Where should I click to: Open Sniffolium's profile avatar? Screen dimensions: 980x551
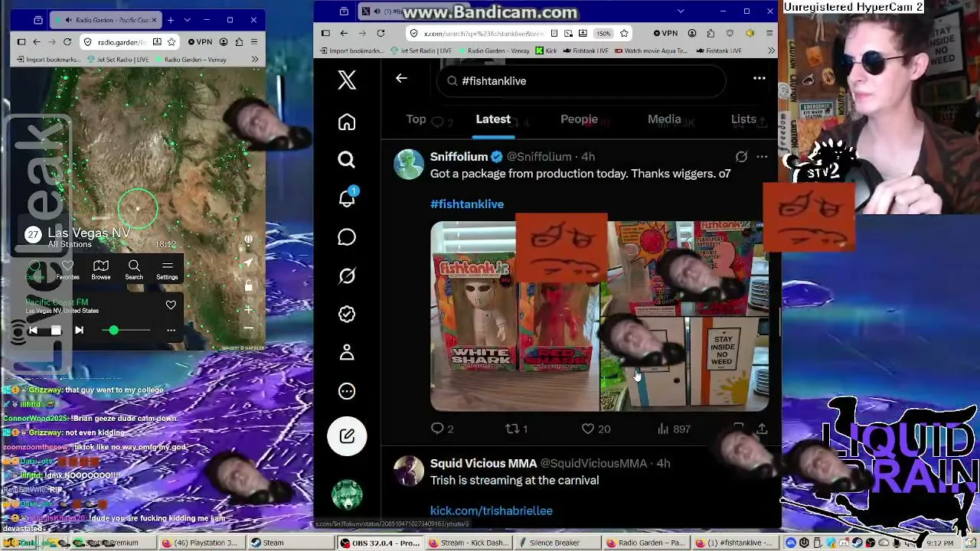409,165
